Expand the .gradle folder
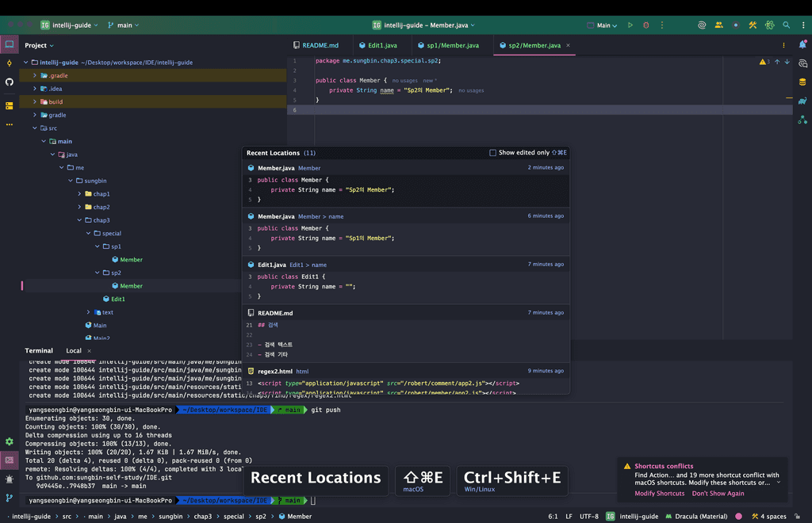Screen dimensions: 812x523 coord(35,75)
